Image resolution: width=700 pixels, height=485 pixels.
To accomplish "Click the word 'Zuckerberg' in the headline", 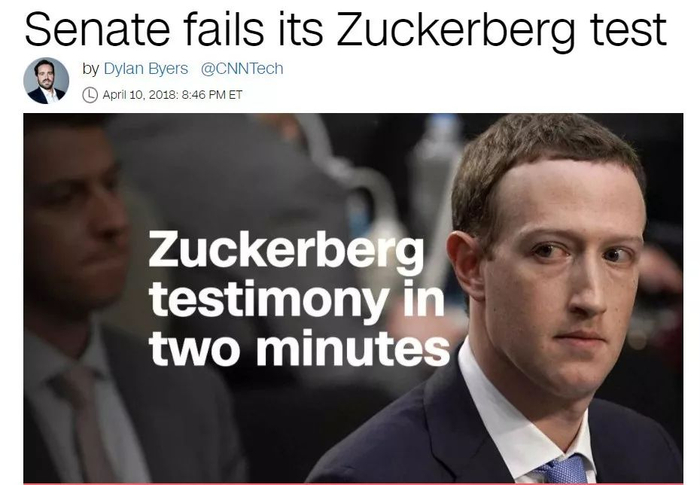I will pos(455,30).
